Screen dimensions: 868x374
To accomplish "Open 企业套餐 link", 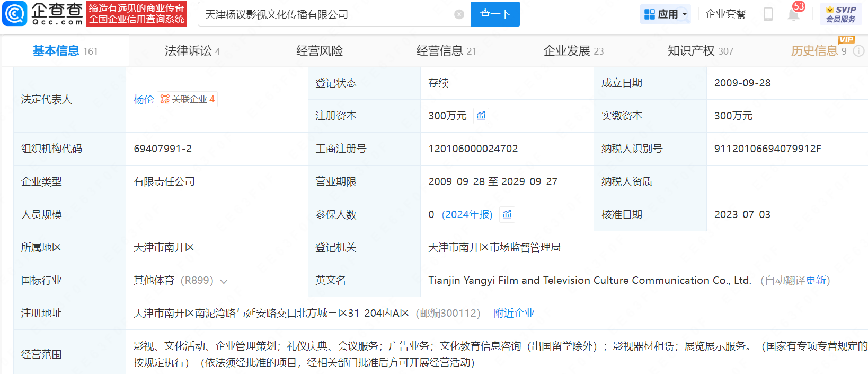I will (x=725, y=14).
